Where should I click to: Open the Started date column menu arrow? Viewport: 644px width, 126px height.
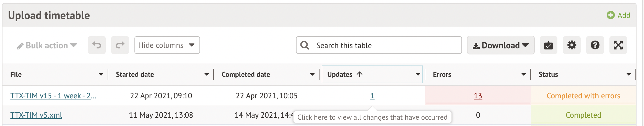tap(207, 74)
